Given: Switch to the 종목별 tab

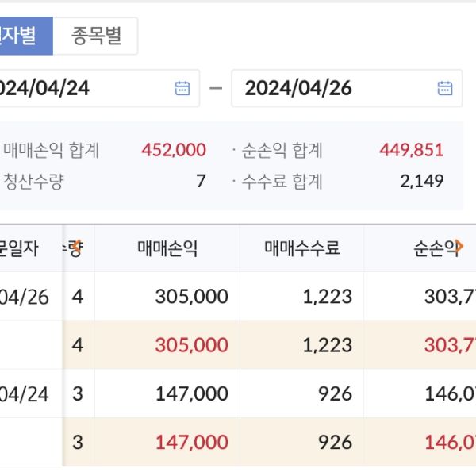Looking at the screenshot, I should pos(96,36).
